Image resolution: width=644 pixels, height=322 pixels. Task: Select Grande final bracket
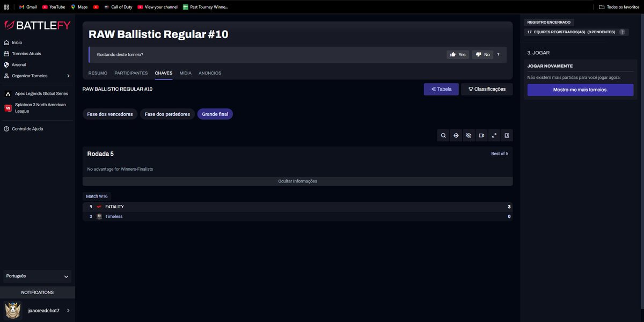pyautogui.click(x=215, y=114)
